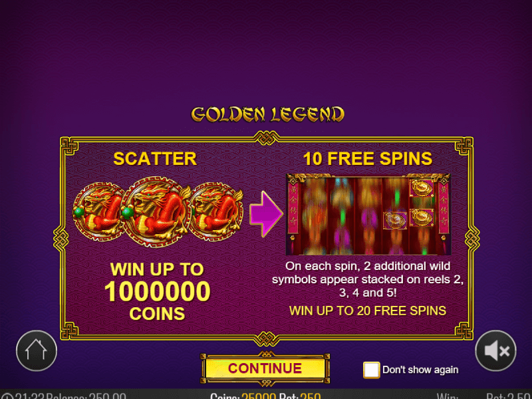Select the right dragon scatter symbol

coord(217,211)
